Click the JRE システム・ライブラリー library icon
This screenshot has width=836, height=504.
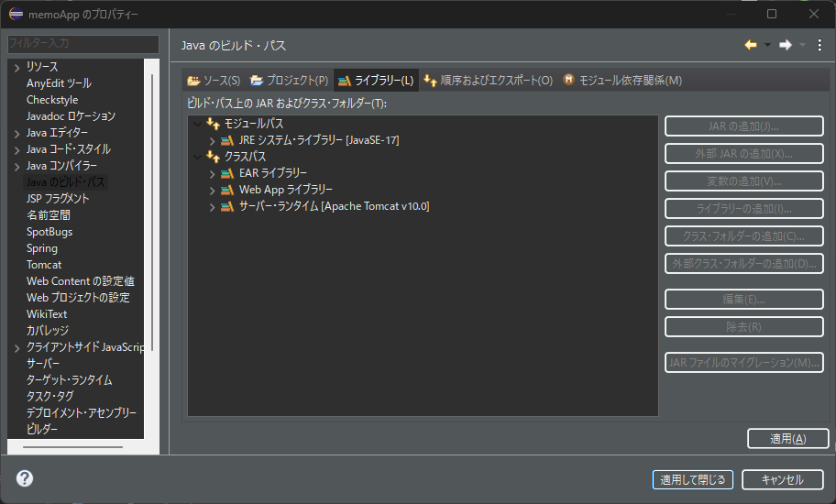click(227, 140)
